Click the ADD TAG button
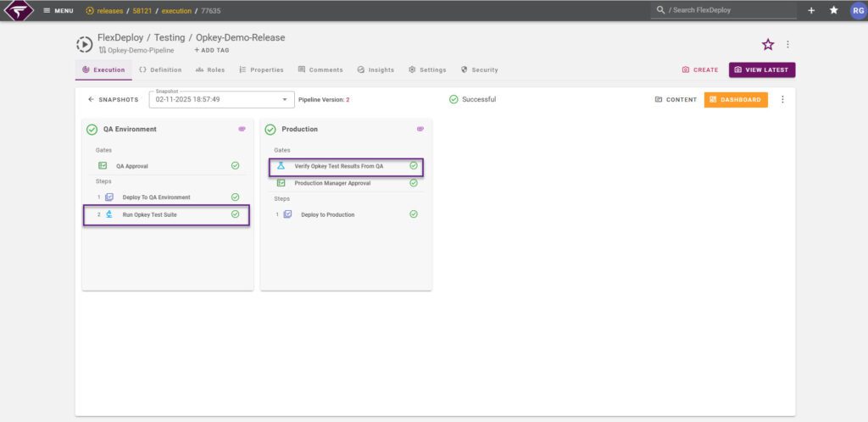The height and width of the screenshot is (422, 868). (211, 50)
